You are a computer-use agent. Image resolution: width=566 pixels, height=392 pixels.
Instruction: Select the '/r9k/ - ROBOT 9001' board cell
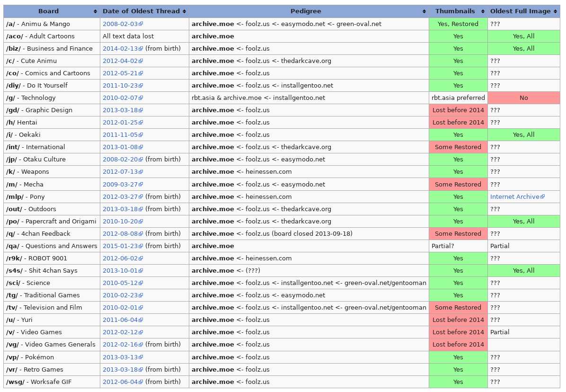[52, 258]
